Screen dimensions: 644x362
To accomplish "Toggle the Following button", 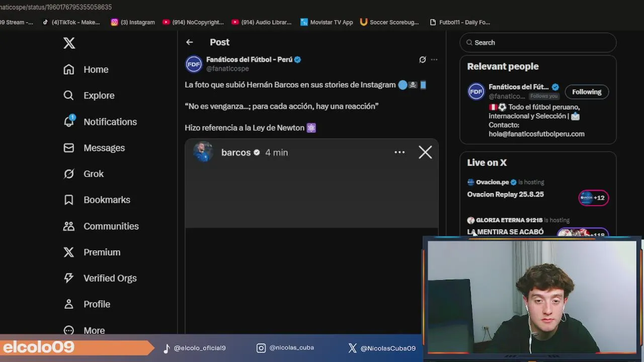I will point(587,92).
